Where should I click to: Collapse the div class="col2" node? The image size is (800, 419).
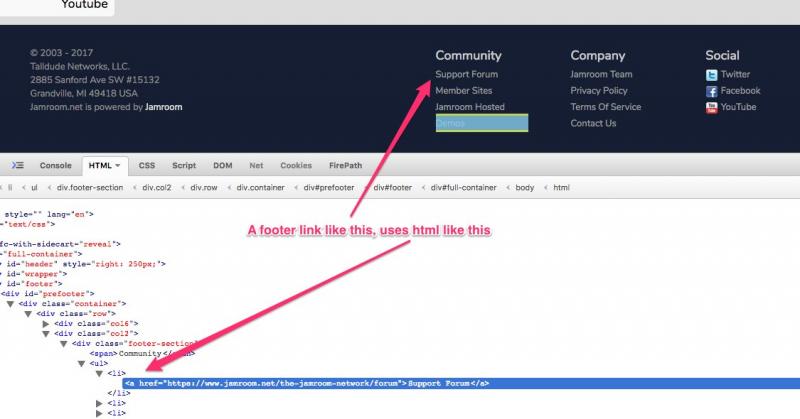coord(46,334)
